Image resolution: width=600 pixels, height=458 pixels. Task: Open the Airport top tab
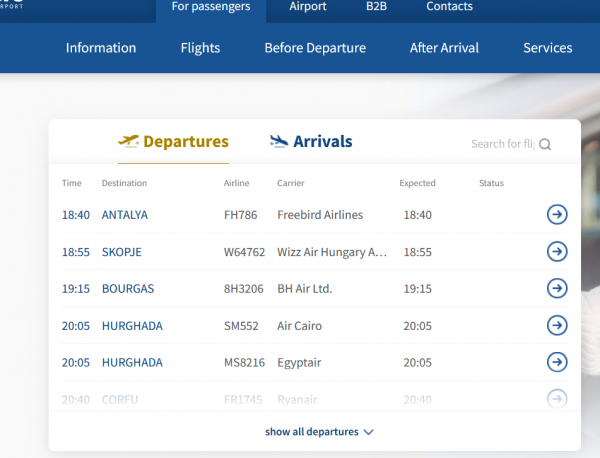click(x=308, y=7)
